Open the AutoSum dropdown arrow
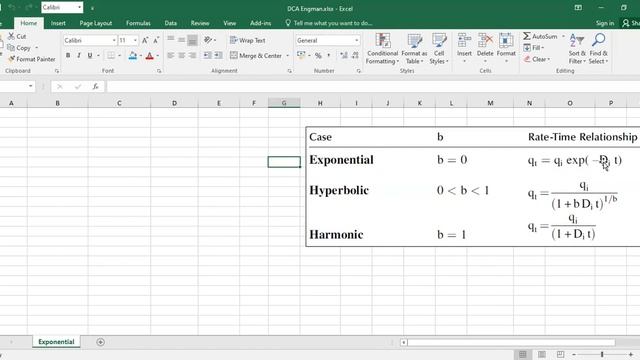The image size is (640, 360). click(563, 36)
